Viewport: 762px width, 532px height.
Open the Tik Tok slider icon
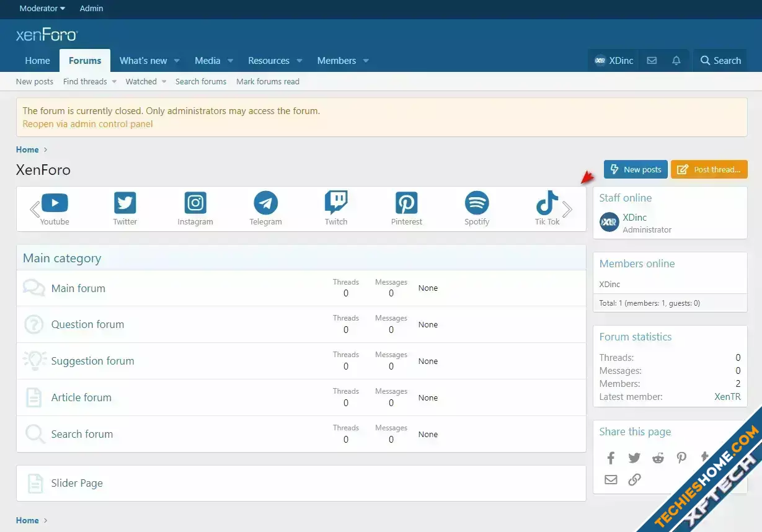(547, 203)
